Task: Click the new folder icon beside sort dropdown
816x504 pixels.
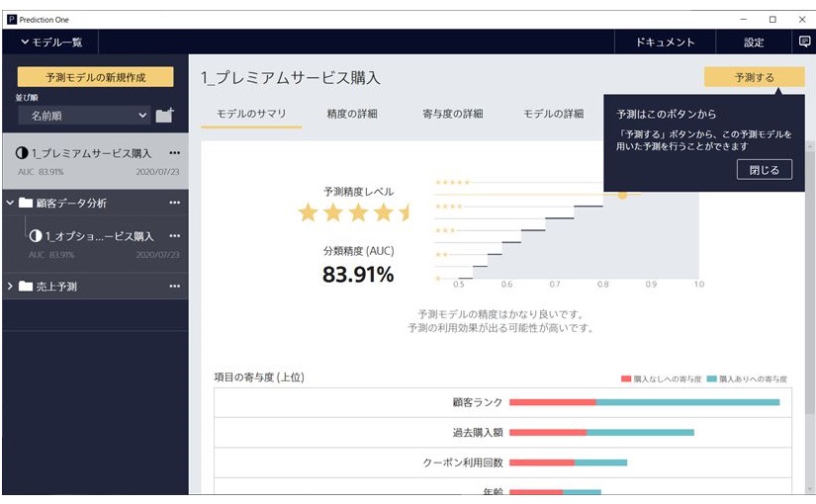Action: (x=164, y=115)
